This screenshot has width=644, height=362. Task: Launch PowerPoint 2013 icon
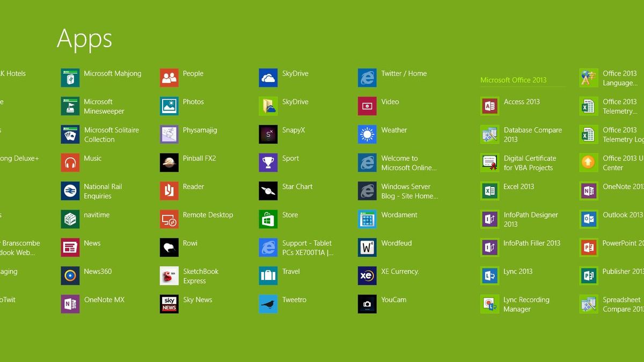pyautogui.click(x=589, y=248)
